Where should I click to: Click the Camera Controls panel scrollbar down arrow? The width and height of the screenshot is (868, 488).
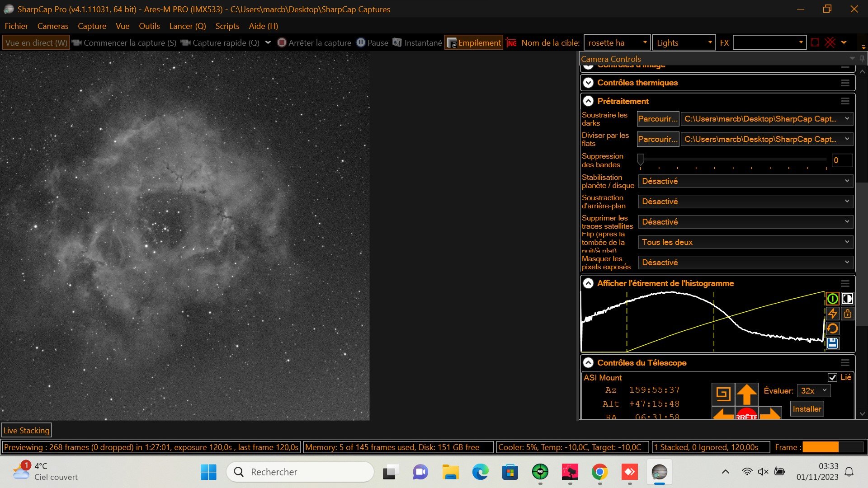tap(862, 413)
